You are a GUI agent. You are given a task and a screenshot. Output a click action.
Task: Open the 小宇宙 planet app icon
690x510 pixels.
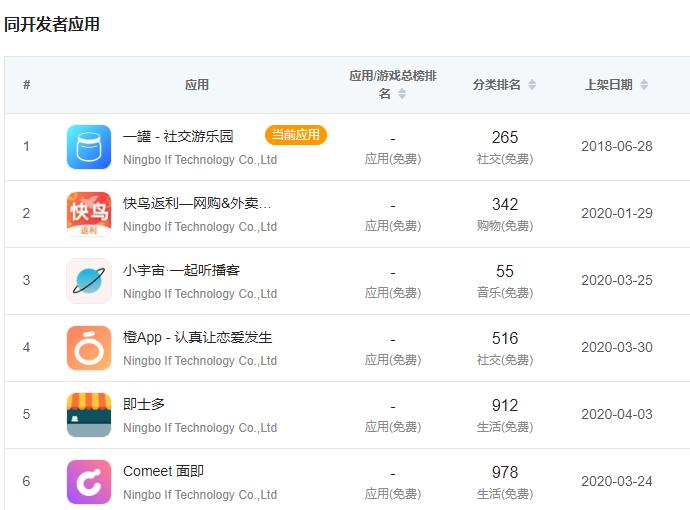pos(89,281)
